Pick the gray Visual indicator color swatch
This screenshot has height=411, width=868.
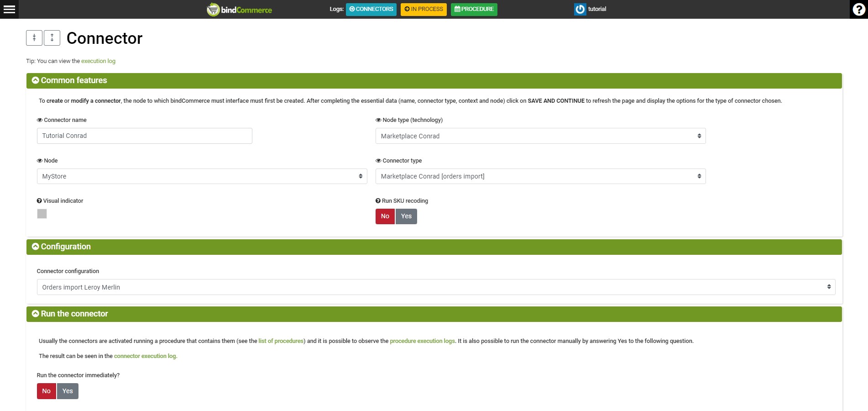[42, 214]
